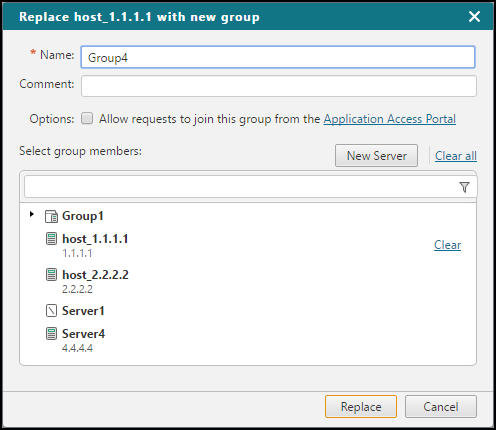Click the Replace button
This screenshot has height=430, width=496.
361,406
